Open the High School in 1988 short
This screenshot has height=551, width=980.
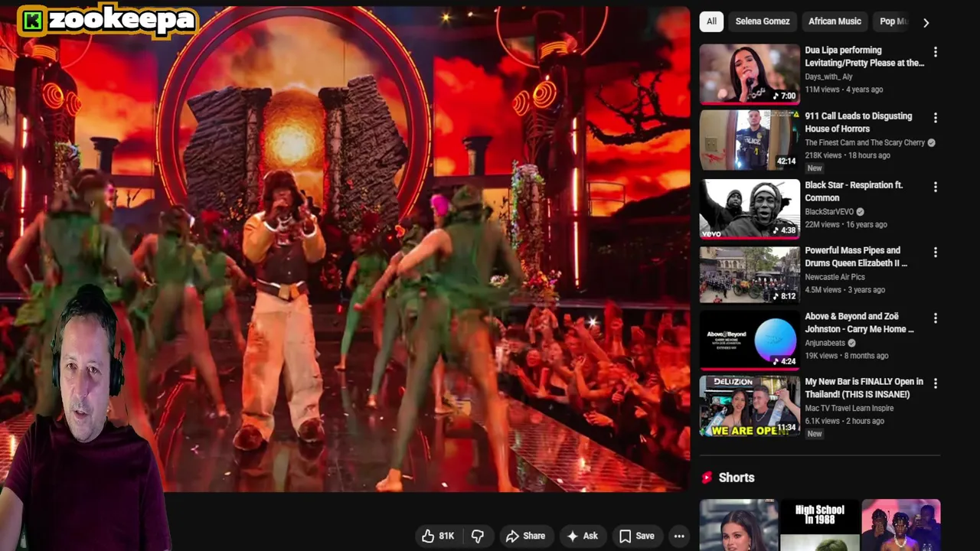tap(819, 525)
